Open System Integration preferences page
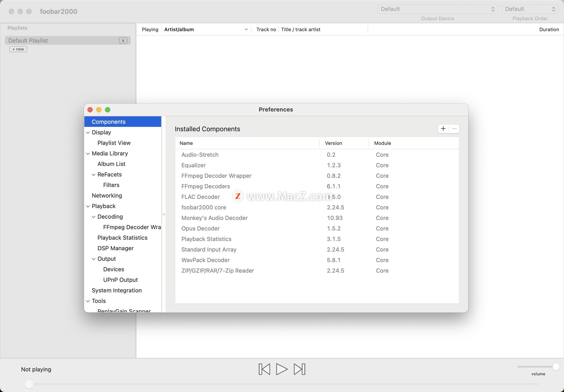The image size is (564, 392). [x=117, y=290]
